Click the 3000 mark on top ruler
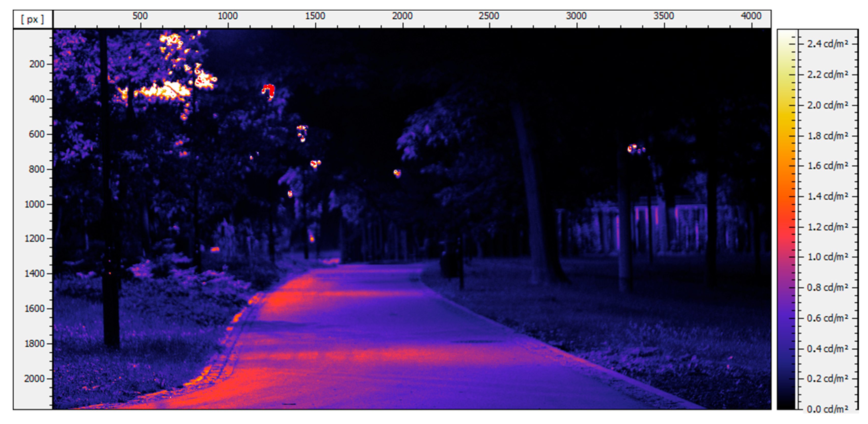868x424 pixels. [576, 16]
